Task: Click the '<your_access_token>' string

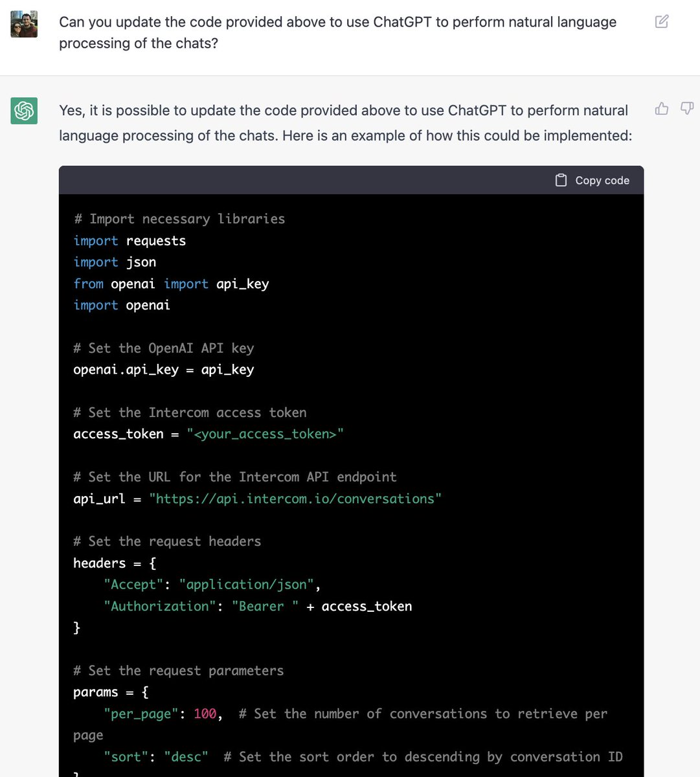Action: pos(265,434)
